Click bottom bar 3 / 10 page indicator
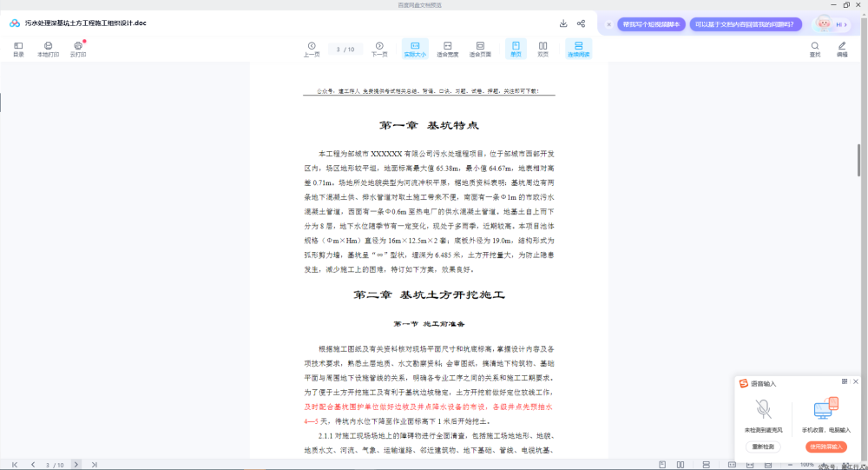The width and height of the screenshot is (868, 470). click(54, 465)
